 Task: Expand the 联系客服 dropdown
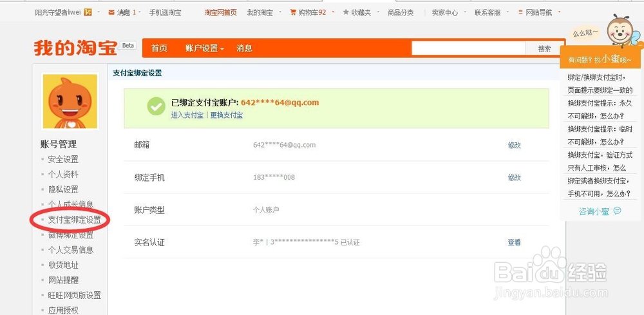(507, 12)
